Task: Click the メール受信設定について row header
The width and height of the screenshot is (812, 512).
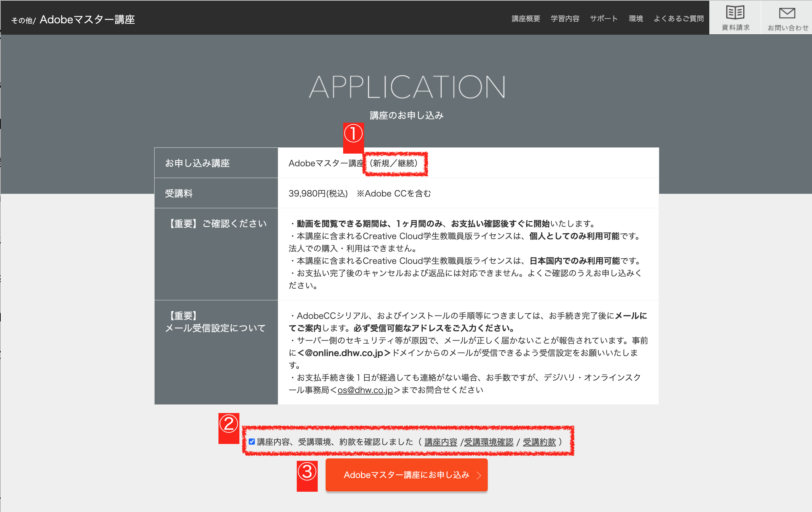Action: click(x=216, y=352)
